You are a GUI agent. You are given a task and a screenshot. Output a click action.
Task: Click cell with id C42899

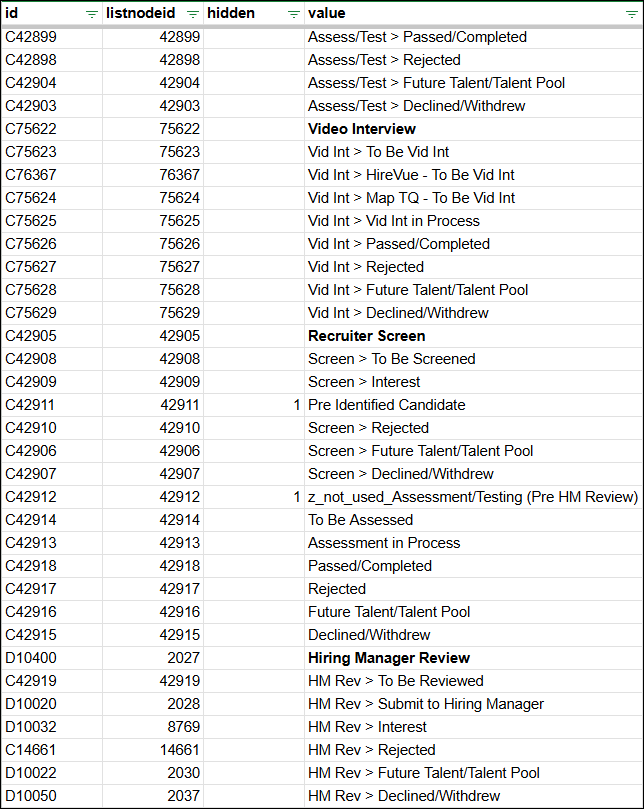(31, 37)
